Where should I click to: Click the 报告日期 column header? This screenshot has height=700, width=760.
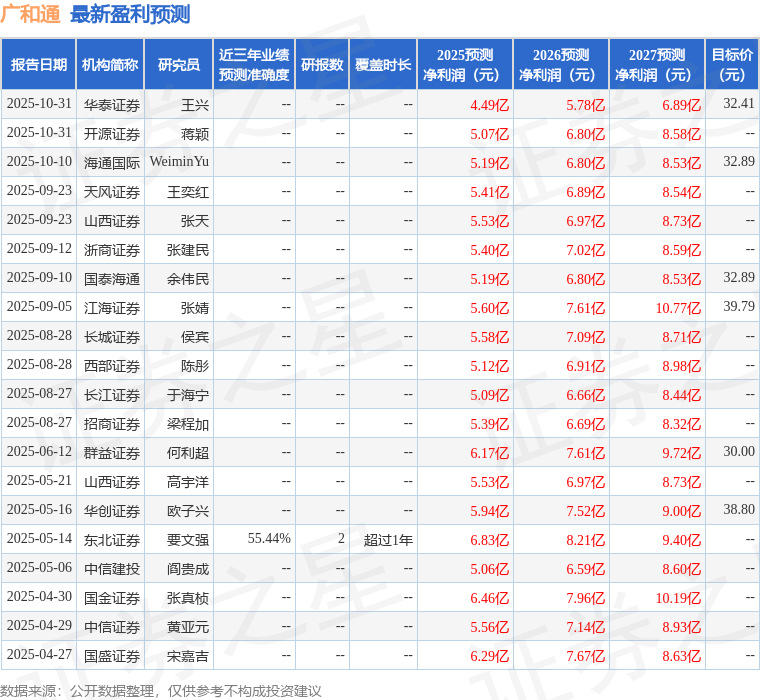[x=38, y=64]
